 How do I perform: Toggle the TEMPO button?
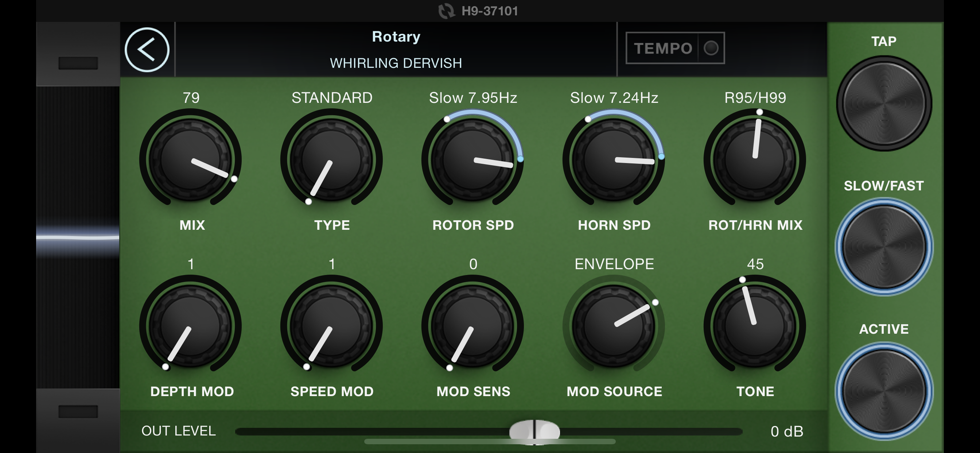coord(675,49)
